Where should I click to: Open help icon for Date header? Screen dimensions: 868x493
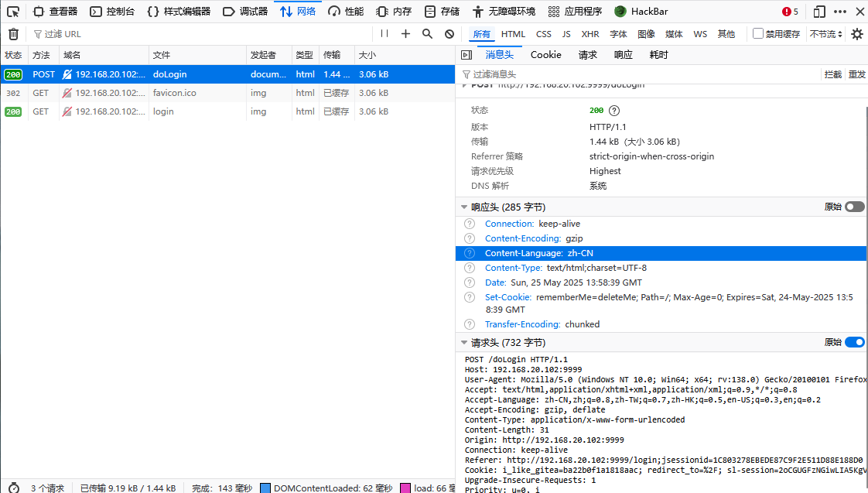tap(470, 282)
